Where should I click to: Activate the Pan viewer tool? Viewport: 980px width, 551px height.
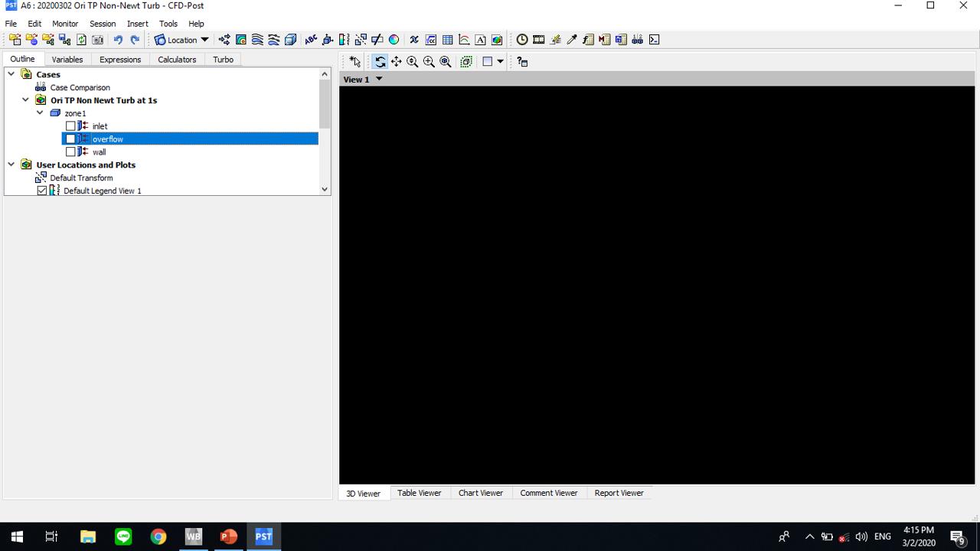coord(396,62)
